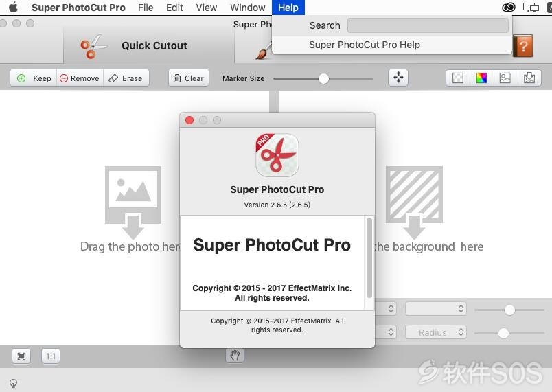The image size is (552, 392).
Task: Select the Keep marker tool
Action: coord(34,78)
